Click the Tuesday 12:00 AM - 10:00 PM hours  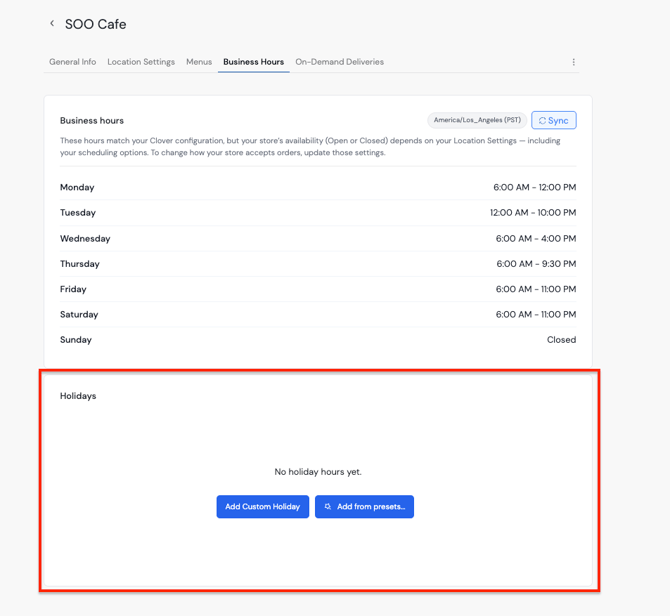tap(532, 213)
